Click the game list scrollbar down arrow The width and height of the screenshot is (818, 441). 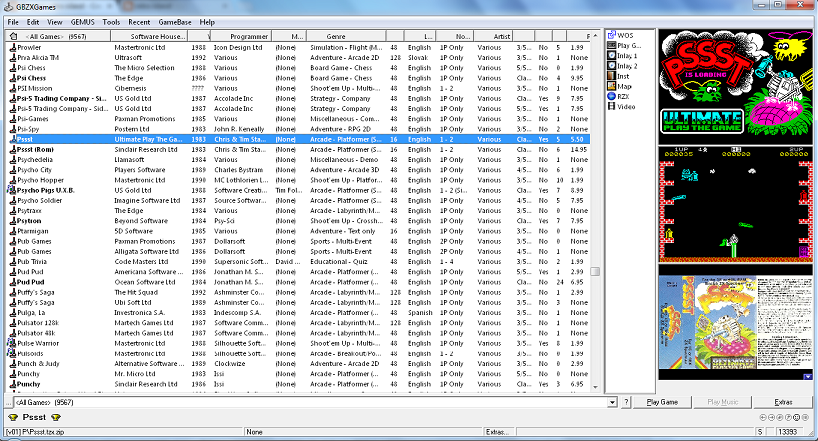(x=595, y=387)
